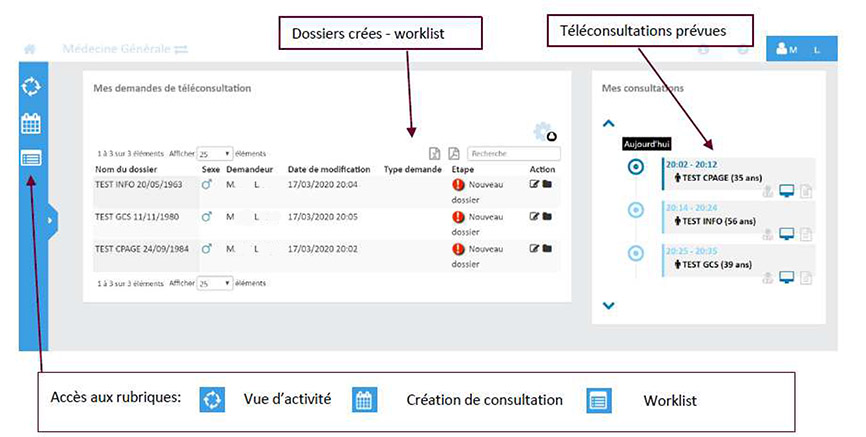The image size is (866, 437).
Task: Start video session for TEST GCS consultation
Action: 786,277
